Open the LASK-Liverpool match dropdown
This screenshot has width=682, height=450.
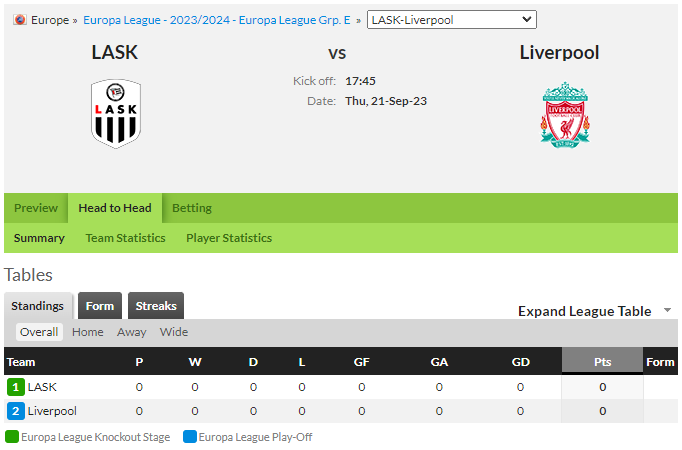(x=451, y=20)
